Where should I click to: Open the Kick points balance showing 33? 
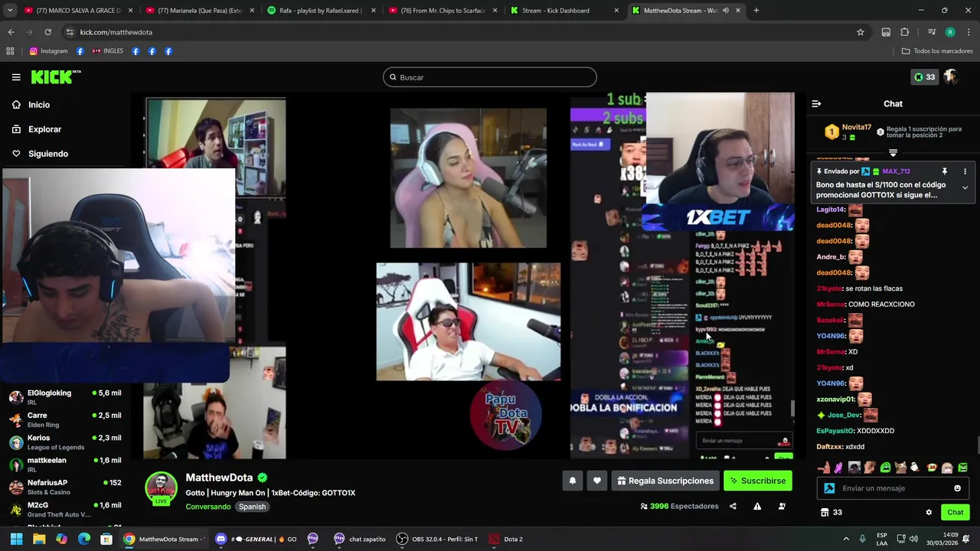coord(924,77)
